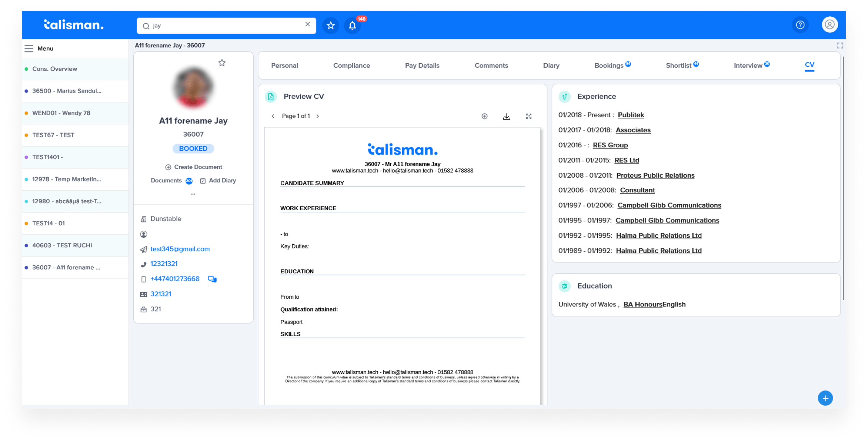Expand more actions ellipsis under Documents
Screen dimensions: 868x442
click(193, 194)
